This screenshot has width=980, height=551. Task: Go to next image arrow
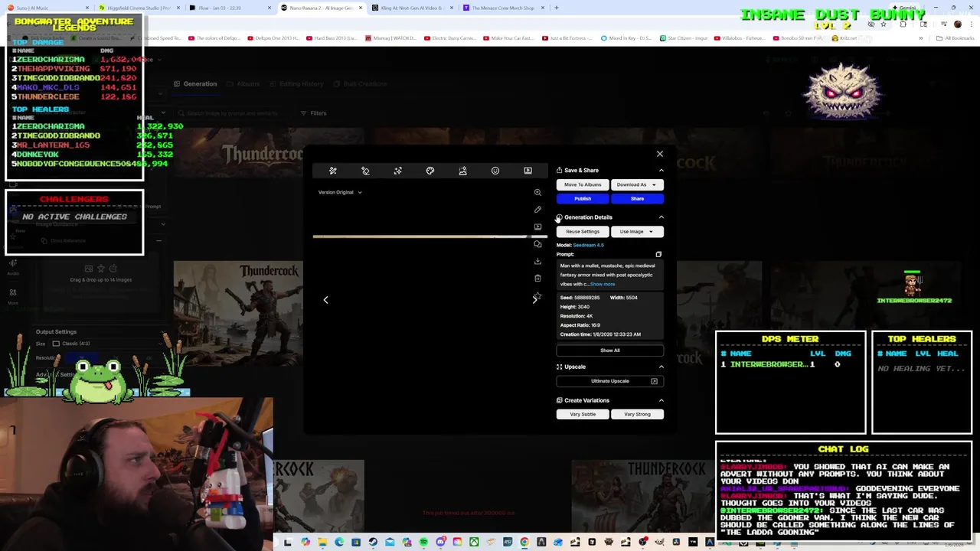[534, 301]
